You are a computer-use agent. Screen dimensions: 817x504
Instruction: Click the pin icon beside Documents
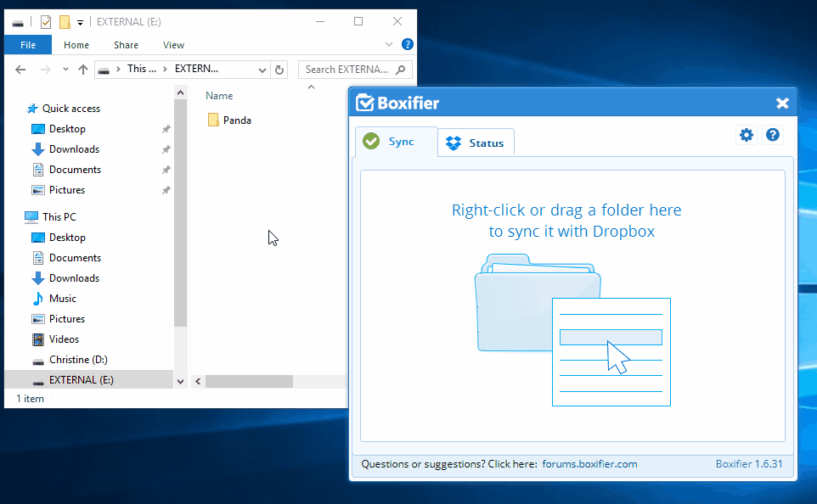click(x=166, y=170)
